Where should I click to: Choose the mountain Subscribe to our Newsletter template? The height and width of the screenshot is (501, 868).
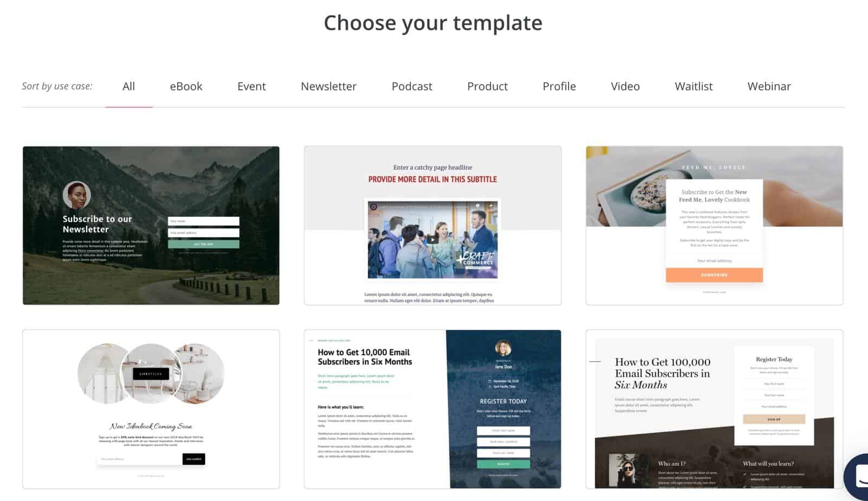[151, 226]
